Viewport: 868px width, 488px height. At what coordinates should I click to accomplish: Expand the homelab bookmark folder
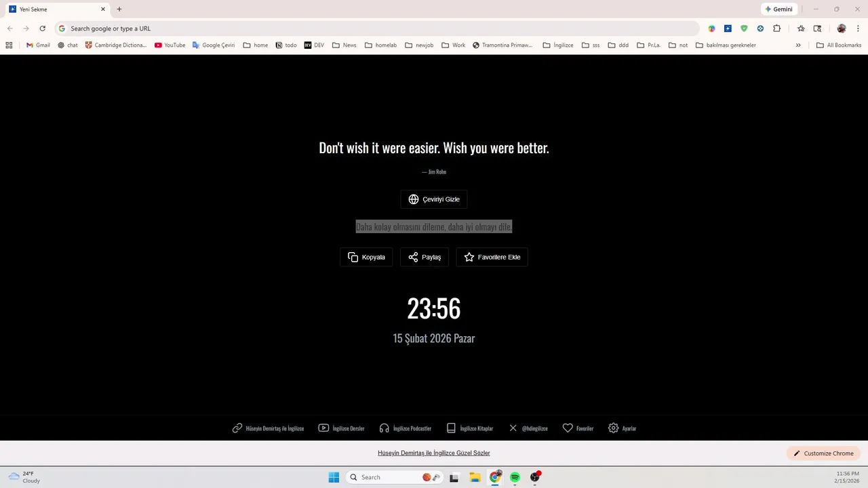pos(380,45)
